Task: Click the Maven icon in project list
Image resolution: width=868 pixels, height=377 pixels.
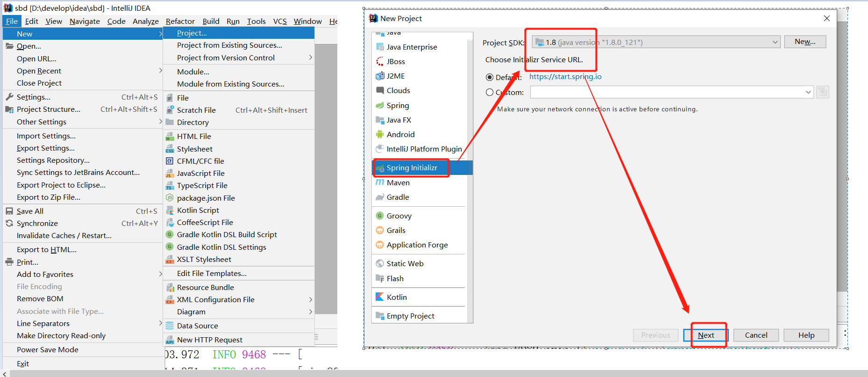Action: (380, 182)
